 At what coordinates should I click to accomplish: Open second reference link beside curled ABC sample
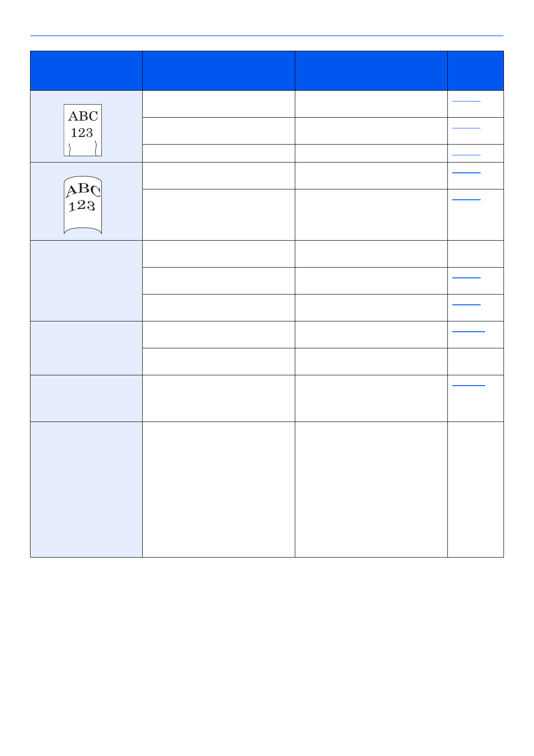point(466,199)
